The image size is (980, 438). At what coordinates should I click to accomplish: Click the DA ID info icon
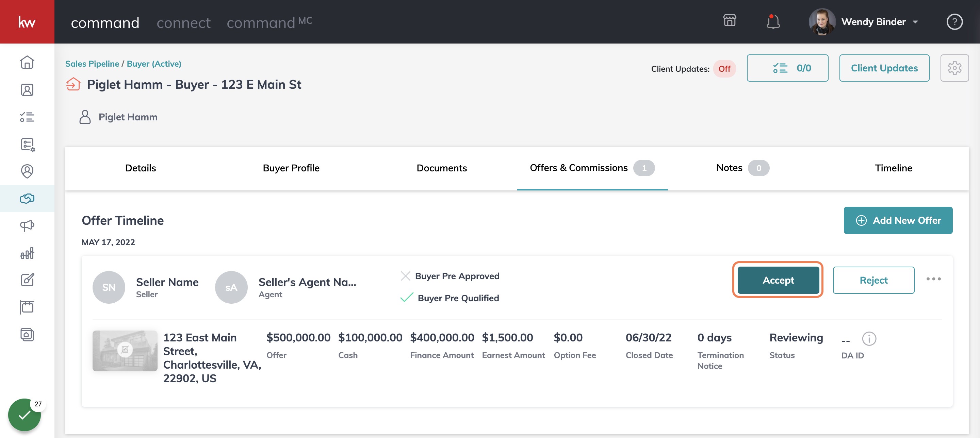point(869,338)
